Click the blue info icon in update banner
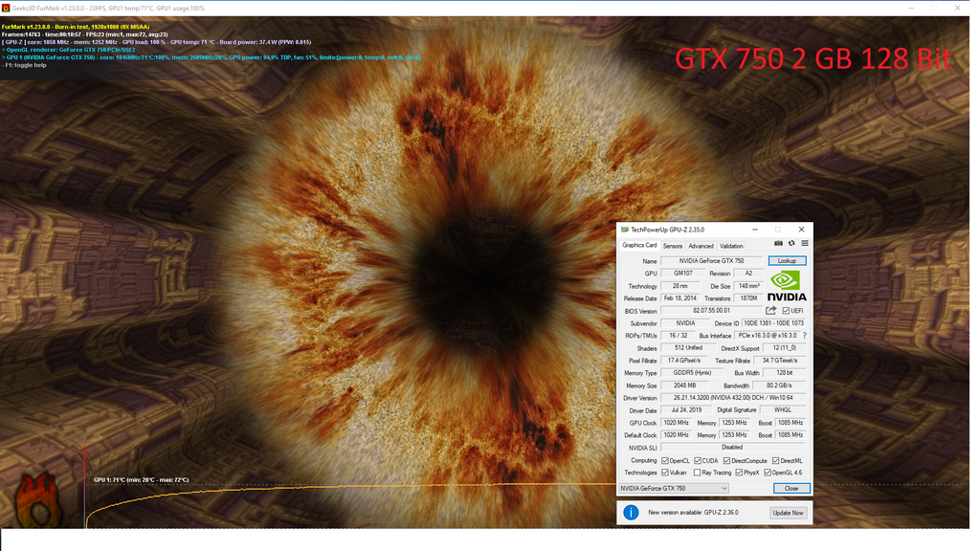This screenshot has width=980, height=551. click(632, 513)
